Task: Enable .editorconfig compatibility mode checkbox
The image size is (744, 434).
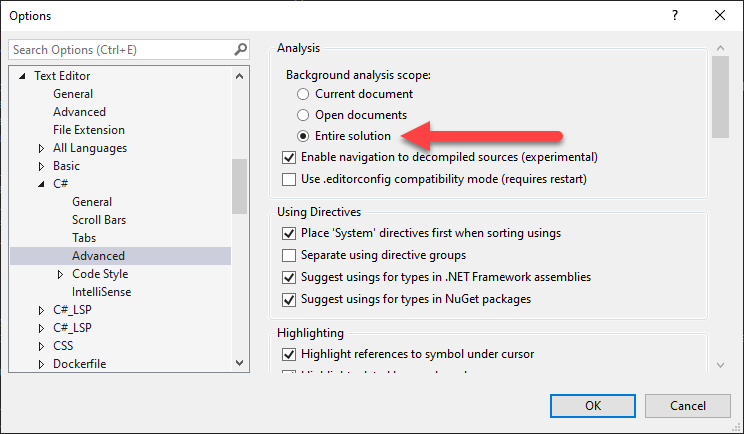Action: (290, 179)
